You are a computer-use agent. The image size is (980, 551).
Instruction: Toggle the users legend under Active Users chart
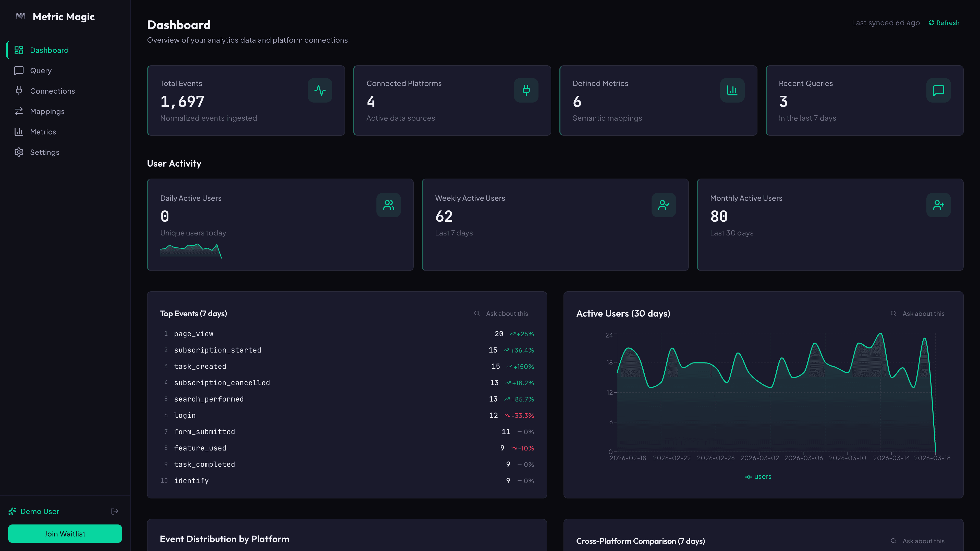point(758,476)
